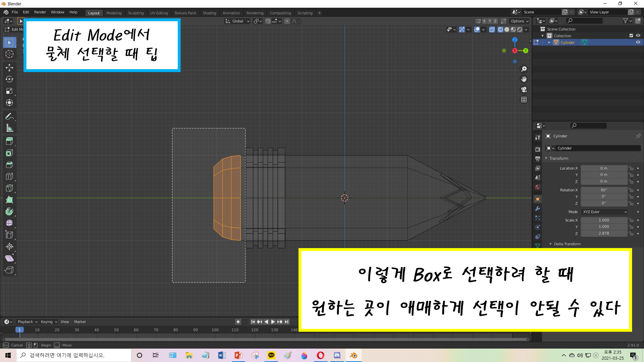Viewport: 644px width, 362px height.
Task: Click the Blender icon in Windows taskbar
Action: point(353,355)
